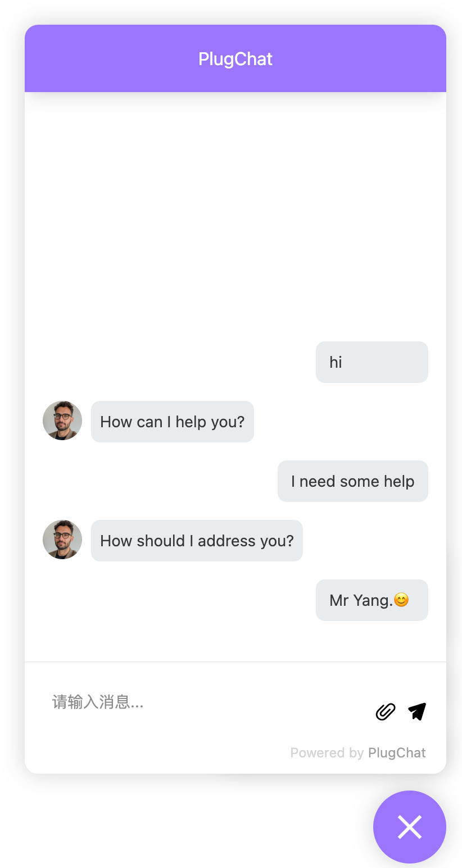The image size is (462, 868).
Task: Select the "How should I address you?" bubble
Action: click(197, 541)
